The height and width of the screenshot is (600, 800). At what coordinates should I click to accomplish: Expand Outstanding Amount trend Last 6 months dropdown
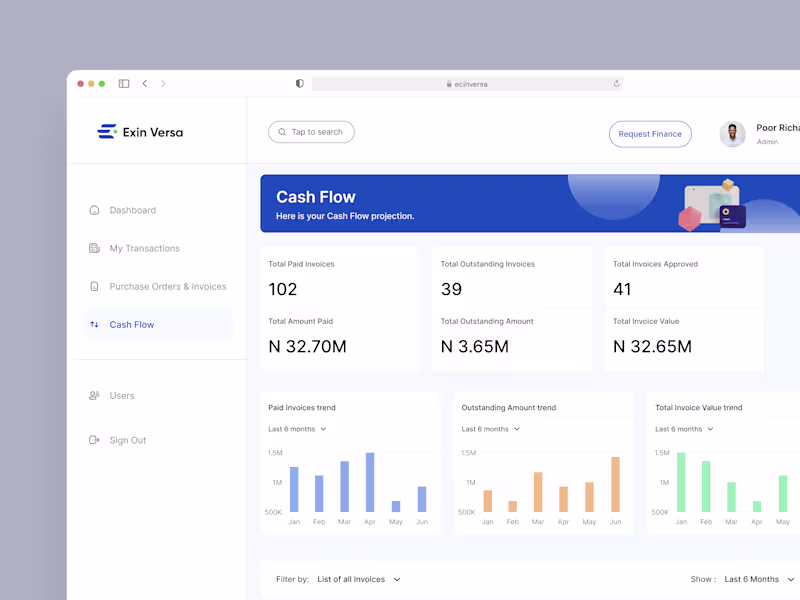pyautogui.click(x=490, y=429)
